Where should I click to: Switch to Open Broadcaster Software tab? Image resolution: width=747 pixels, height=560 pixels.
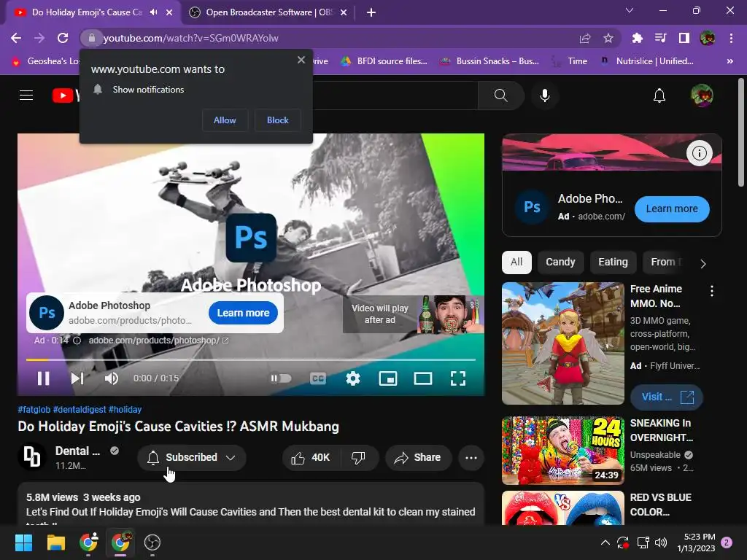(x=268, y=12)
